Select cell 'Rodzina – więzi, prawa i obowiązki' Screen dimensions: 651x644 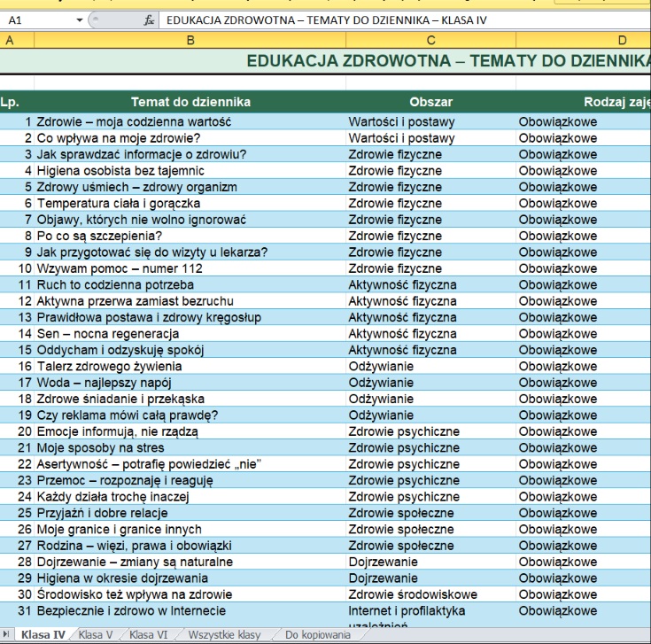(x=190, y=546)
